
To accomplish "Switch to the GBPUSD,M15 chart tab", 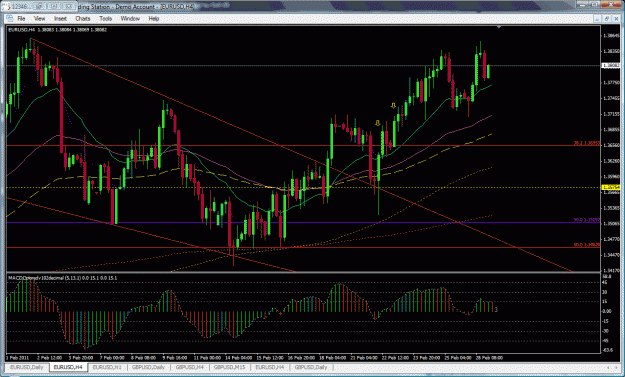I will pos(230,367).
